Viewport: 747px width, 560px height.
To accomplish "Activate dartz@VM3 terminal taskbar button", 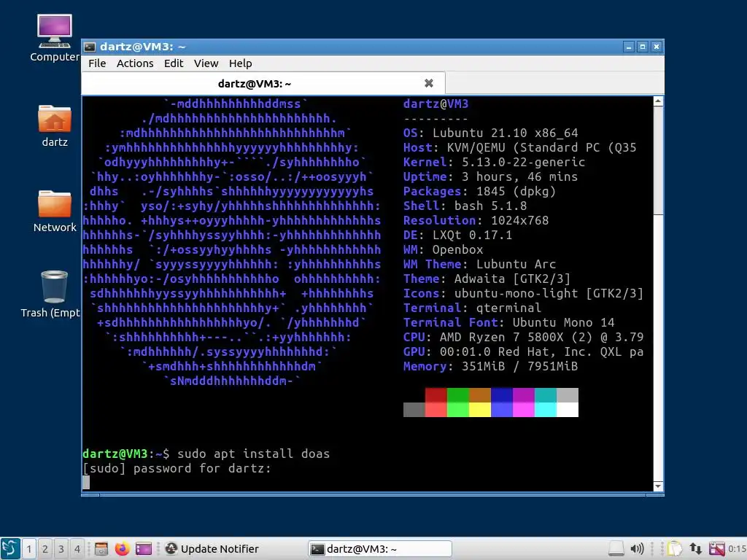I will point(379,549).
